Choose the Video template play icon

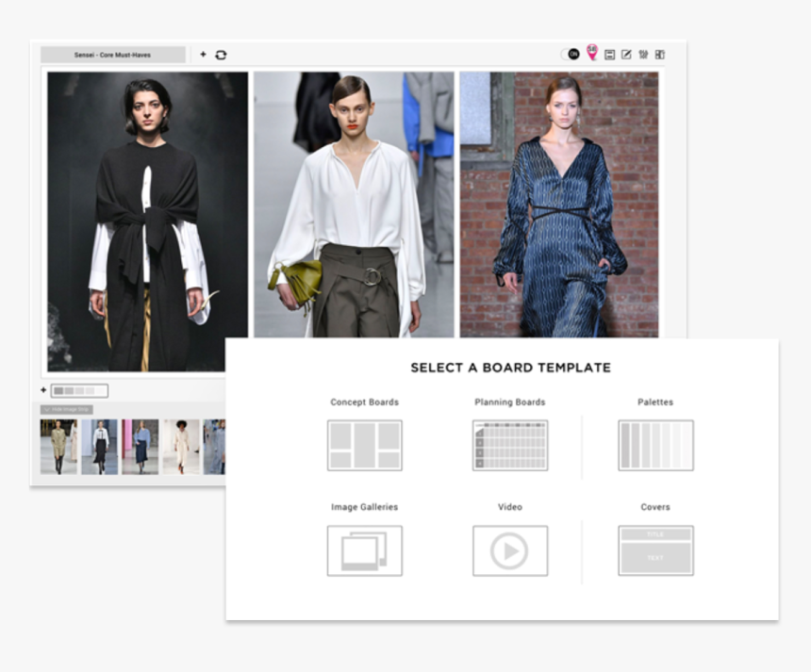(x=510, y=550)
